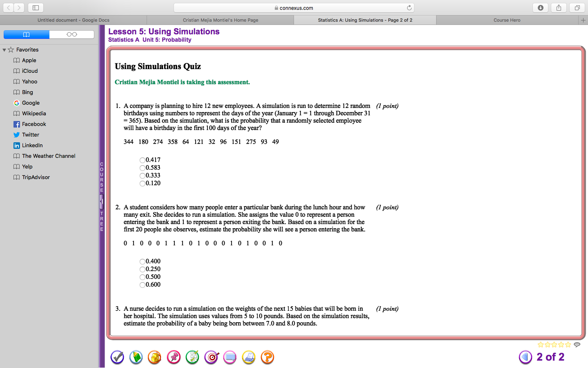This screenshot has width=588, height=368.
Task: Visit Cristian Mejia Montiel's Home Page
Action: 220,20
